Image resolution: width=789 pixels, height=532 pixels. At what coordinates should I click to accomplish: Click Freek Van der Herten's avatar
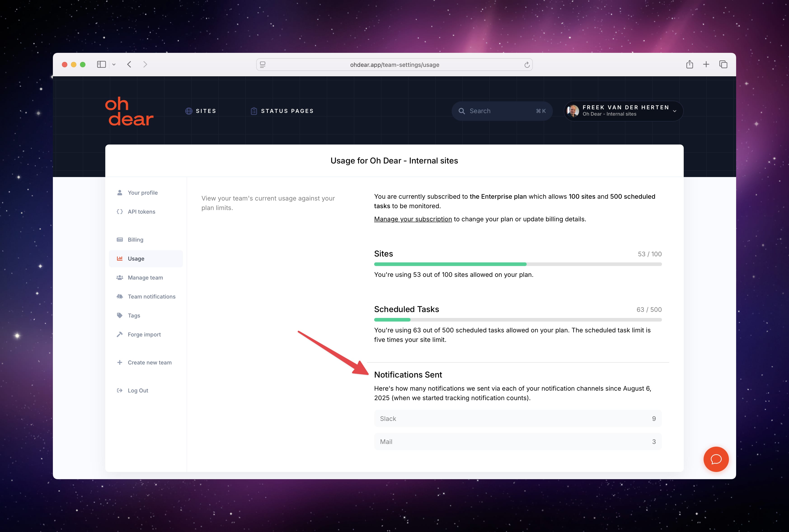pyautogui.click(x=572, y=111)
